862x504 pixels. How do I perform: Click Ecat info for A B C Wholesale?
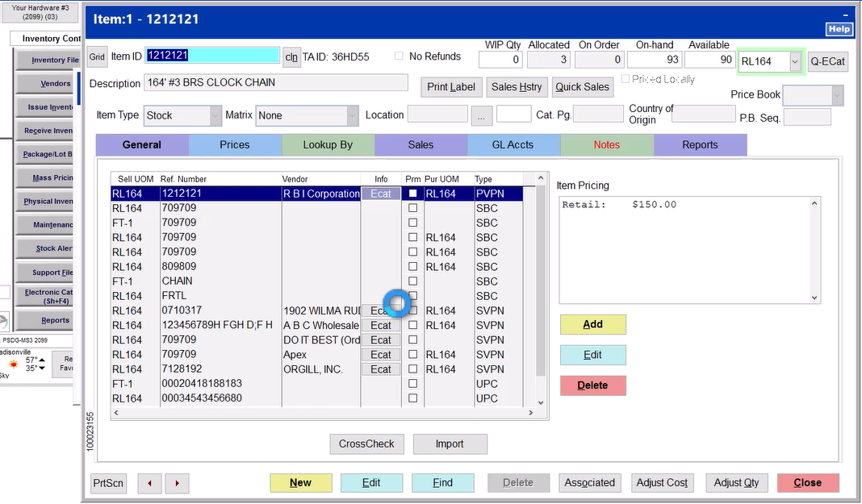380,326
